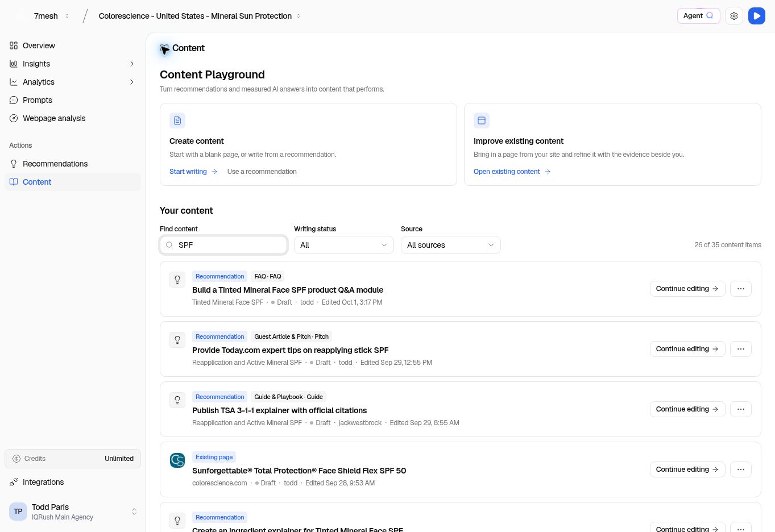Open more options for Today.com tips row
Viewport: 775px width, 532px height.
(741, 349)
